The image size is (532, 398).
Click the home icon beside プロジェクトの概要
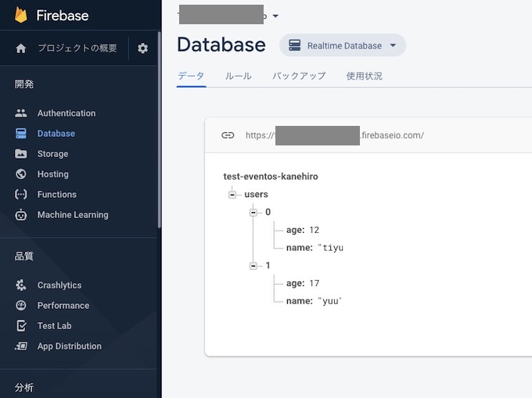click(x=20, y=48)
